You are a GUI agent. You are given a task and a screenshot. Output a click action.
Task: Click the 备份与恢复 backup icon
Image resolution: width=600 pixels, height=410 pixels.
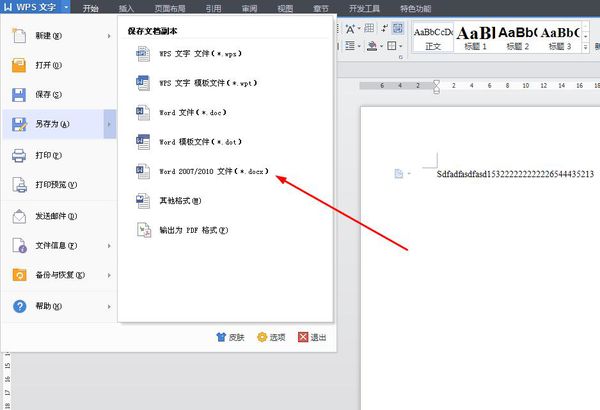click(x=19, y=275)
